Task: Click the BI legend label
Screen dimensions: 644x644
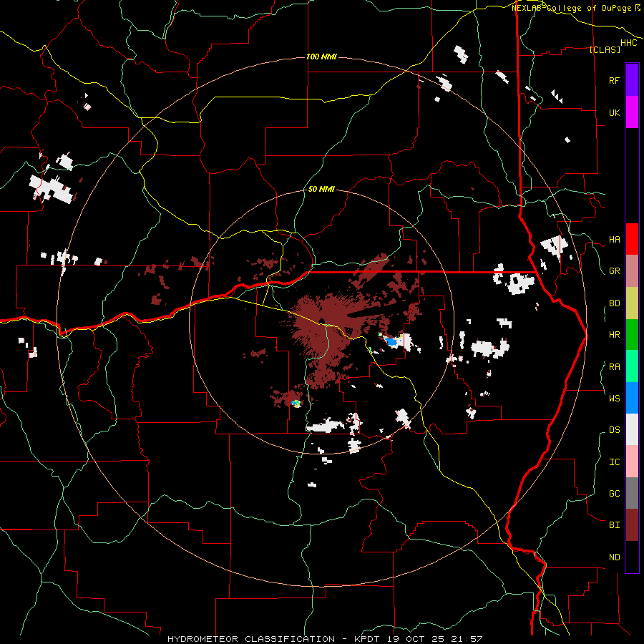Action: (614, 525)
